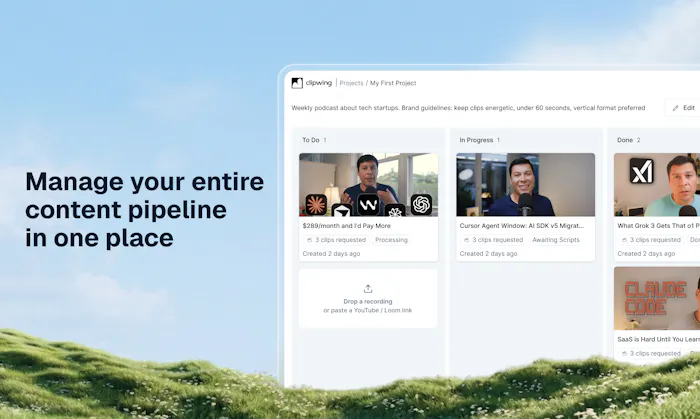Viewport: 700px width, 419px height.
Task: Click the xAI logo icon in Grok thumbnail
Action: point(642,171)
